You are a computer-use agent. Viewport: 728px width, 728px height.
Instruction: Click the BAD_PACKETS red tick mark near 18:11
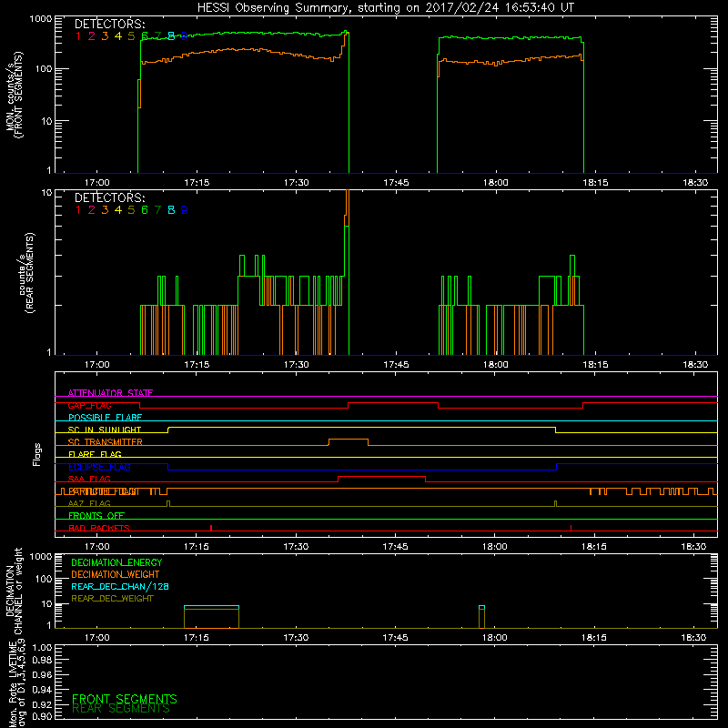(571, 528)
